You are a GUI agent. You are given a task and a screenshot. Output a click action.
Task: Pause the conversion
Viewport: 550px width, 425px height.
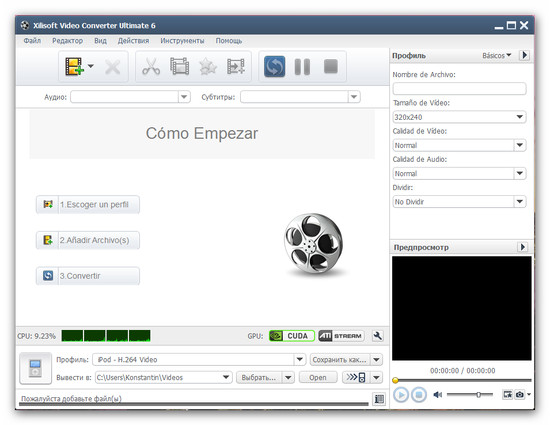pos(302,67)
